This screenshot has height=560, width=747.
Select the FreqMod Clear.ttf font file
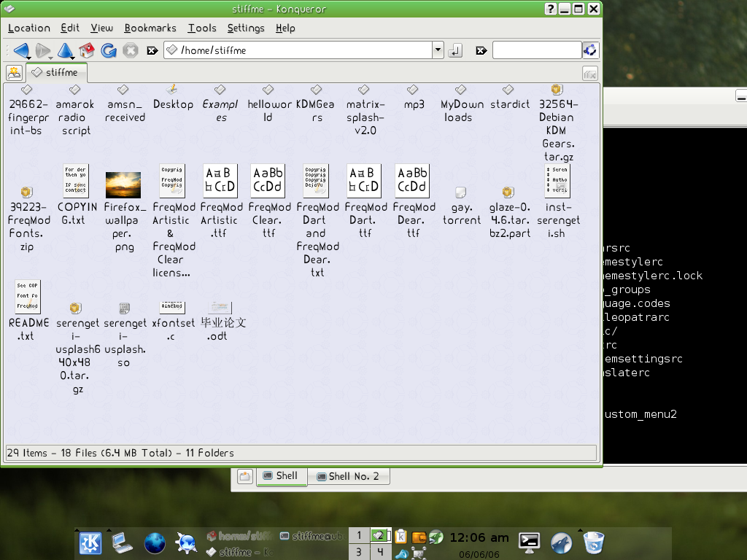point(268,201)
